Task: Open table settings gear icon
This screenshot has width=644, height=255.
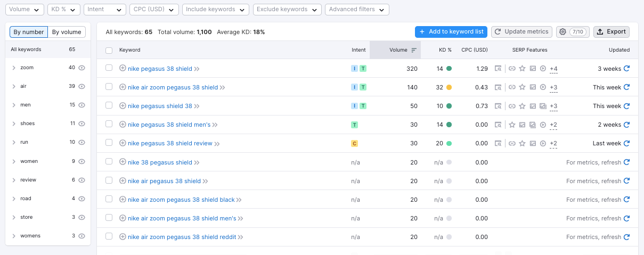Action: (562, 32)
